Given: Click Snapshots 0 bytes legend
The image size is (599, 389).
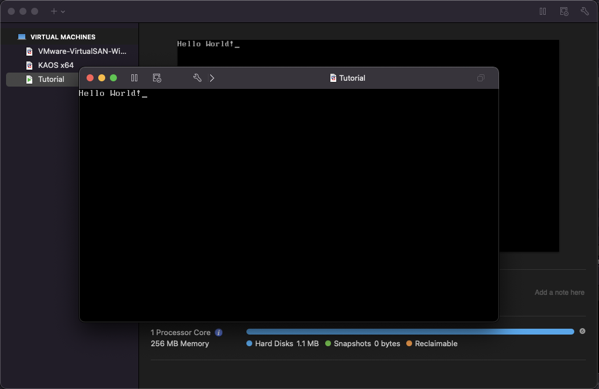Looking at the screenshot, I should 363,344.
